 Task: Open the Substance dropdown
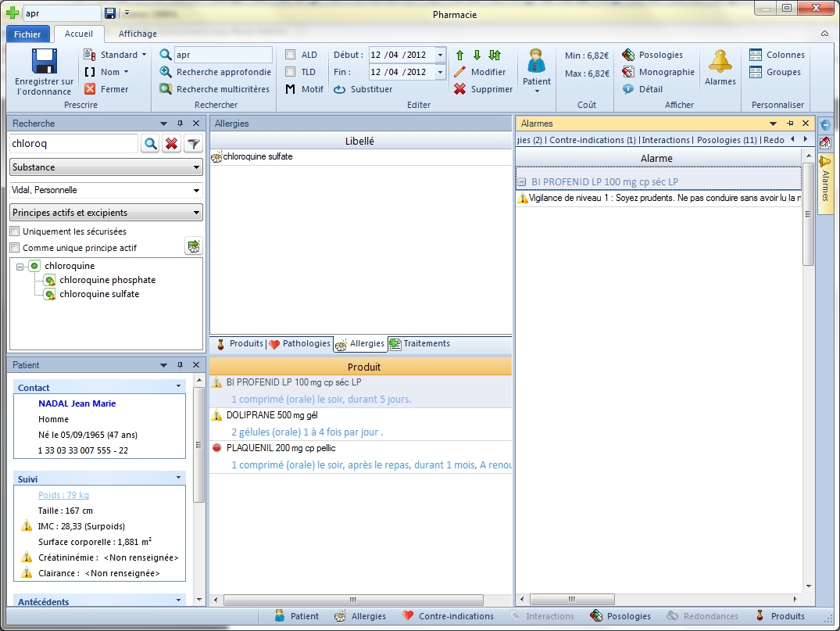click(105, 167)
